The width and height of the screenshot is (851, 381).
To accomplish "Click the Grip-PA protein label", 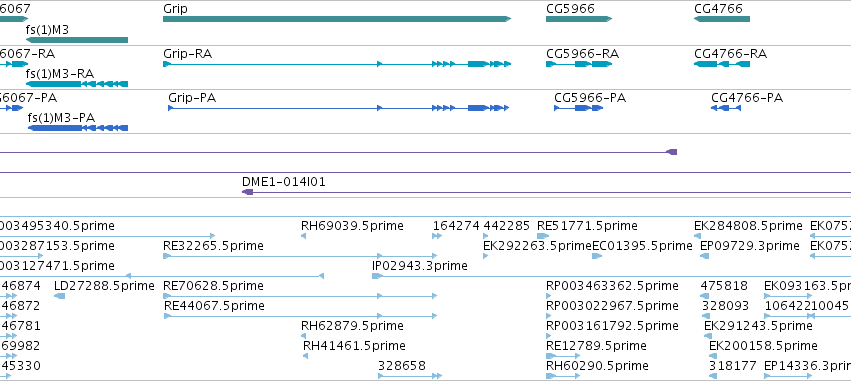I will point(192,98).
